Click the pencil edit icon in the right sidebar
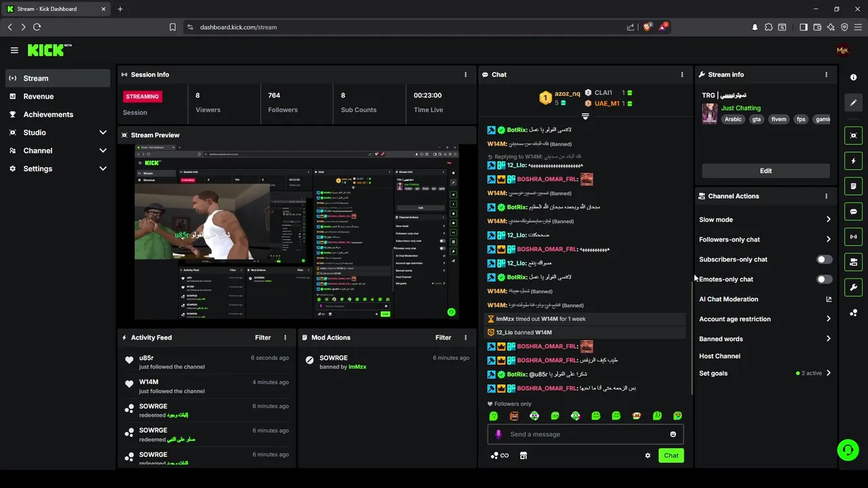The width and height of the screenshot is (868, 488). point(853,103)
